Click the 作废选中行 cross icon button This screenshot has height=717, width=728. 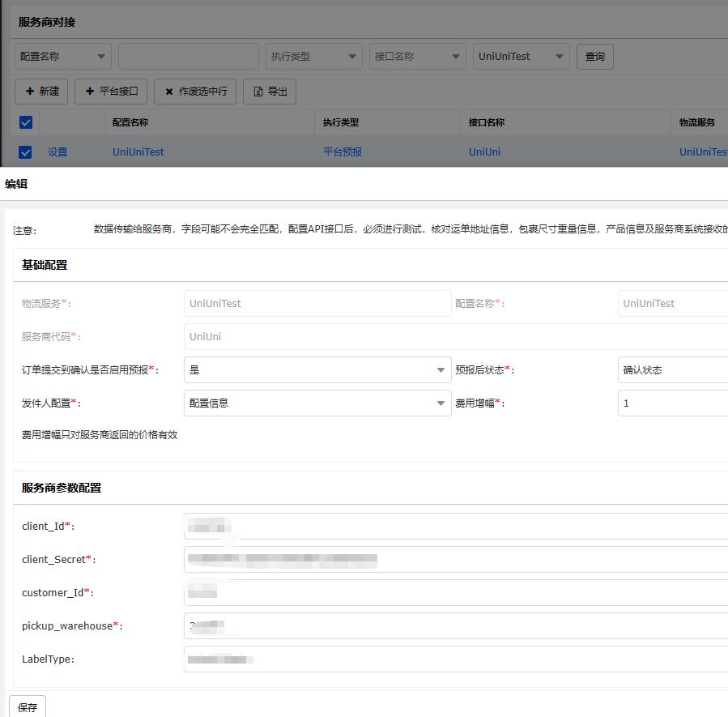click(x=195, y=92)
